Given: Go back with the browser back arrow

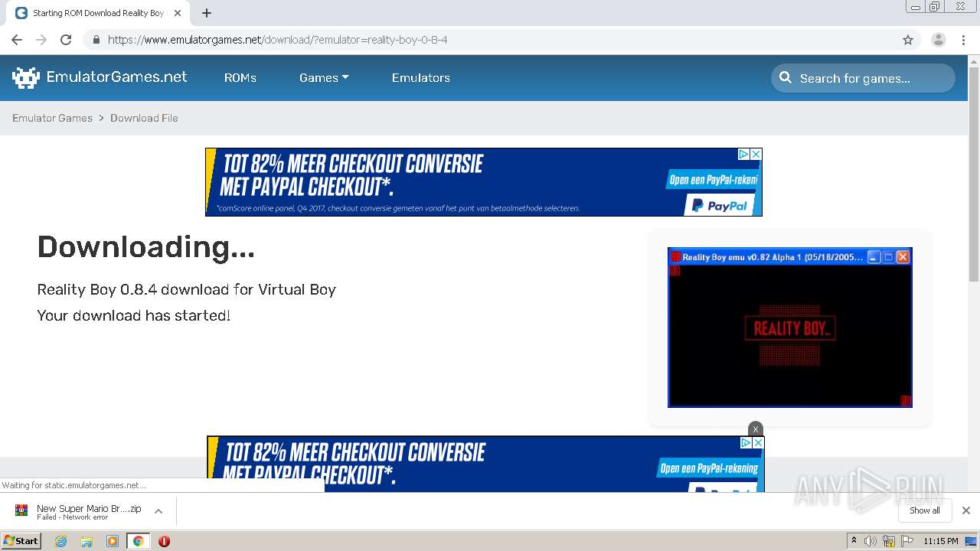Looking at the screenshot, I should coord(17,40).
